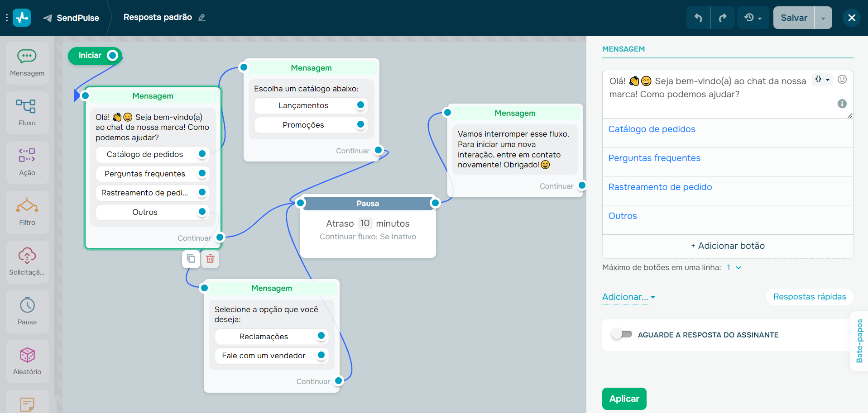Delete the selected message block
Image resolution: width=868 pixels, height=413 pixels.
(x=210, y=259)
